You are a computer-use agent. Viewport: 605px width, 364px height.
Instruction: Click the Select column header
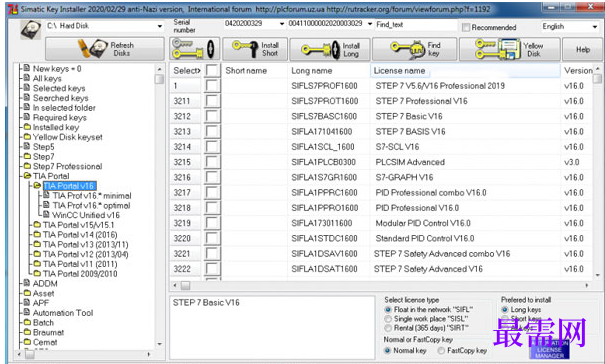pyautogui.click(x=187, y=71)
